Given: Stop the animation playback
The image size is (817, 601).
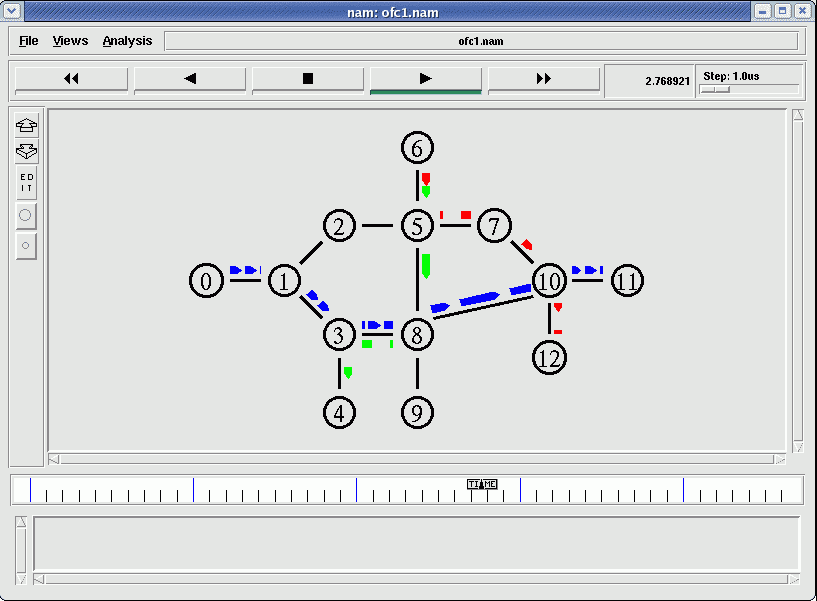Looking at the screenshot, I should 307,79.
